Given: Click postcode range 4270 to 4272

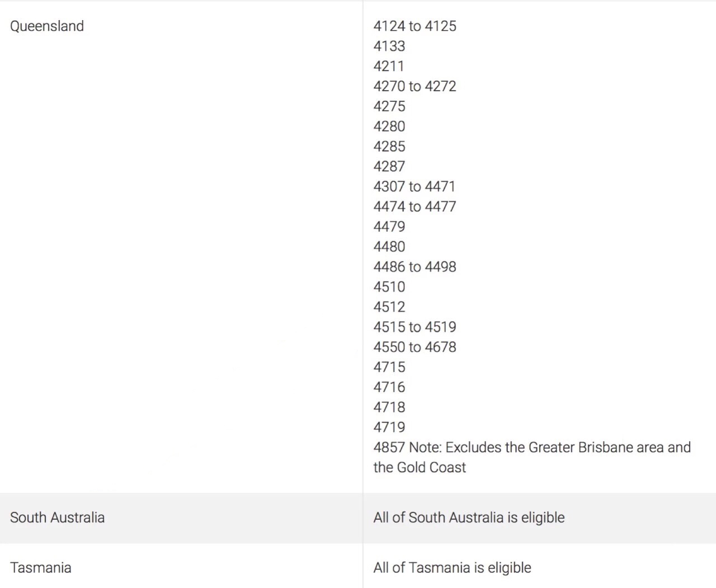Looking at the screenshot, I should 414,87.
